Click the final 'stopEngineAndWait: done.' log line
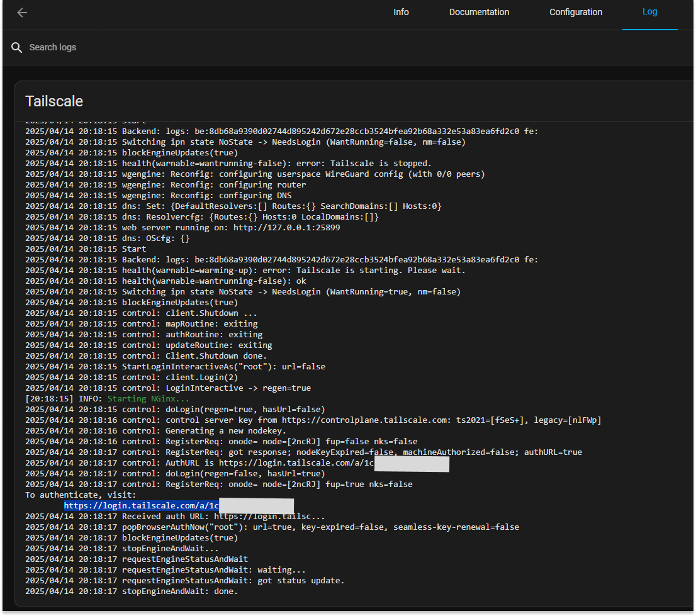Screen dimensions: 696x616 click(179, 591)
